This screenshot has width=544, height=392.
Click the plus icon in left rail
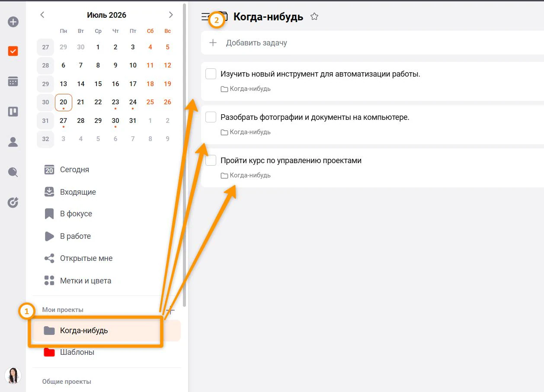[13, 22]
